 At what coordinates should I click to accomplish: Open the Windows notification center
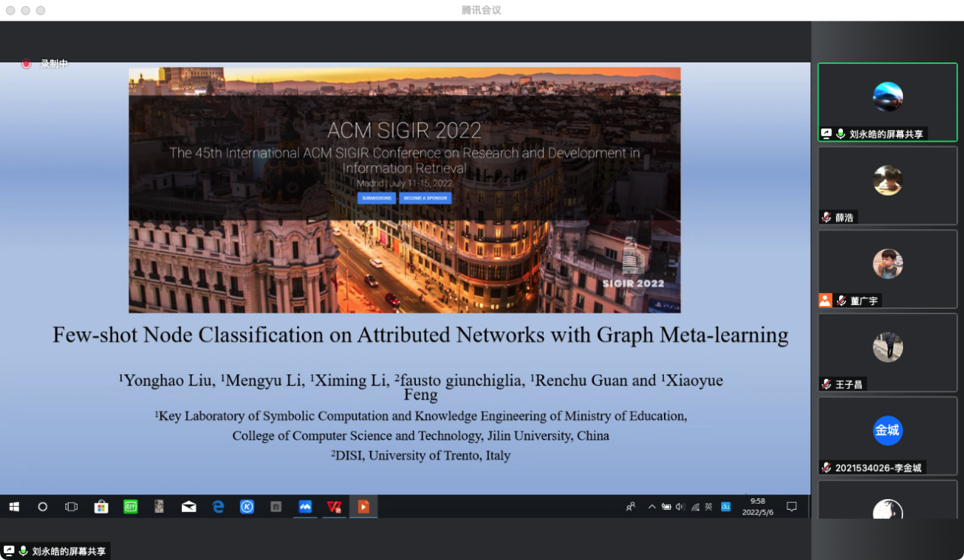(791, 507)
